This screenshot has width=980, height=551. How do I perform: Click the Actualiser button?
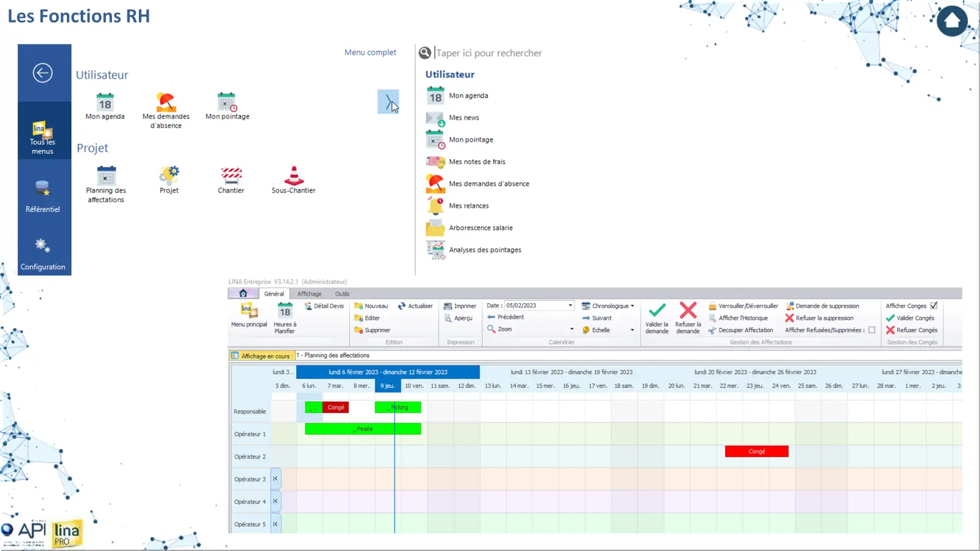[x=415, y=306]
